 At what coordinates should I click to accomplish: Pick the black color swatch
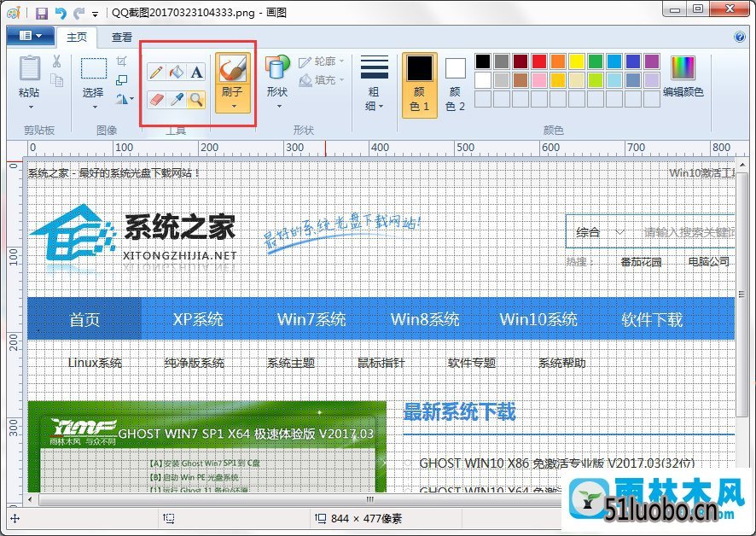483,61
